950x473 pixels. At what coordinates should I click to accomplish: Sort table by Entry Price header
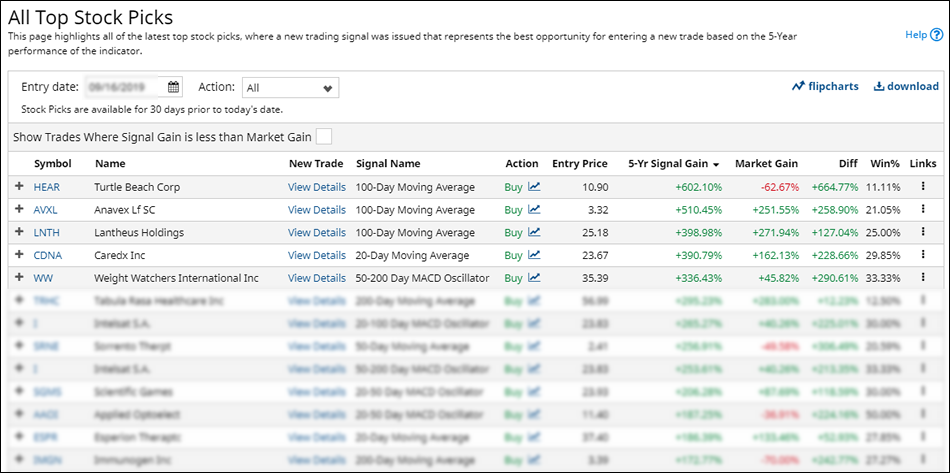pos(580,164)
